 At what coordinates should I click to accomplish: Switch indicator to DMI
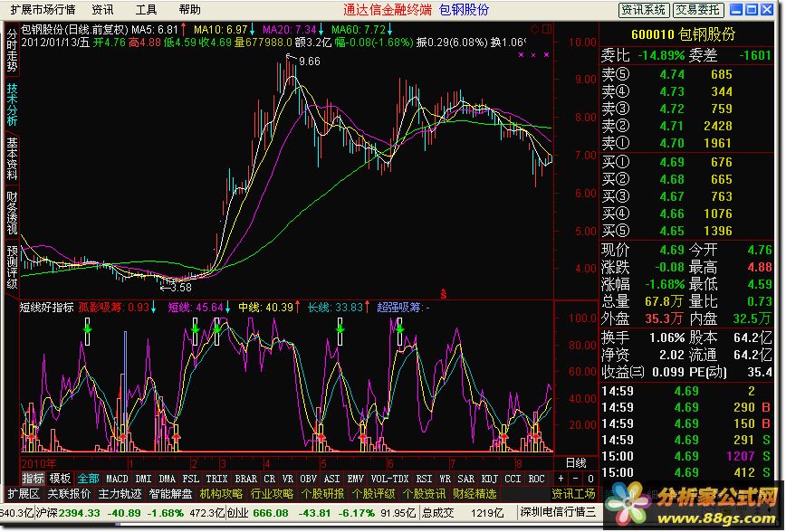pyautogui.click(x=143, y=479)
